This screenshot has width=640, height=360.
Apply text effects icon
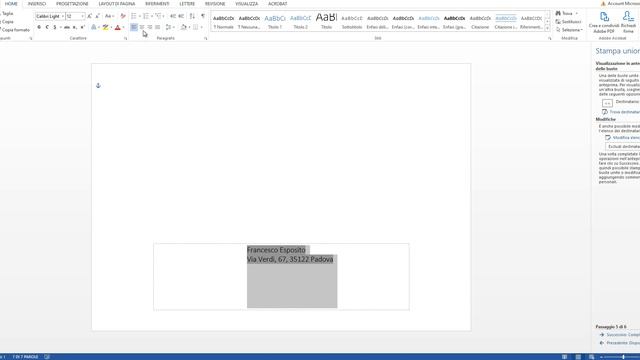coord(93,27)
